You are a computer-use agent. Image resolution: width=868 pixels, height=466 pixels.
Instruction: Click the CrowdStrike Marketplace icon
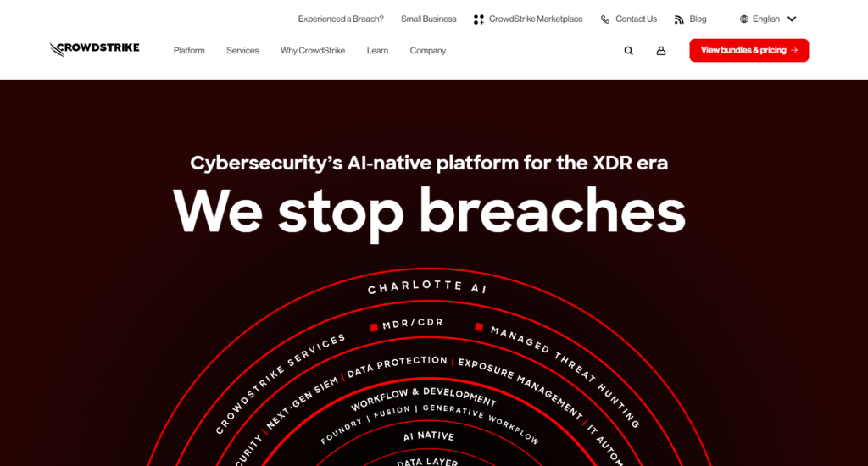pos(479,19)
